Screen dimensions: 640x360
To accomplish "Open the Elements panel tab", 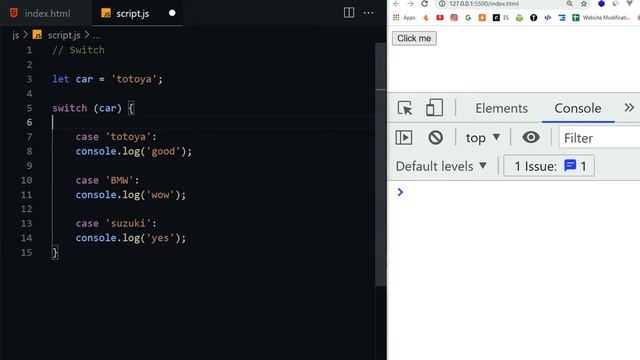I will tap(501, 108).
